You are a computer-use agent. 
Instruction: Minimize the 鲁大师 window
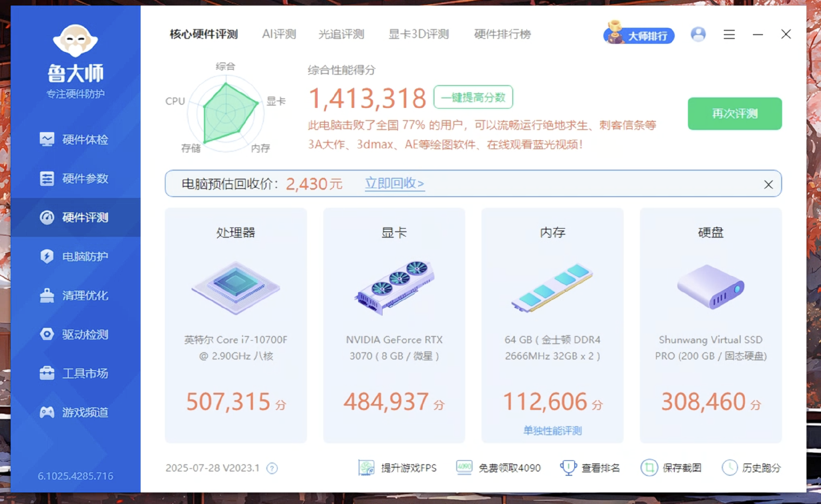(758, 34)
